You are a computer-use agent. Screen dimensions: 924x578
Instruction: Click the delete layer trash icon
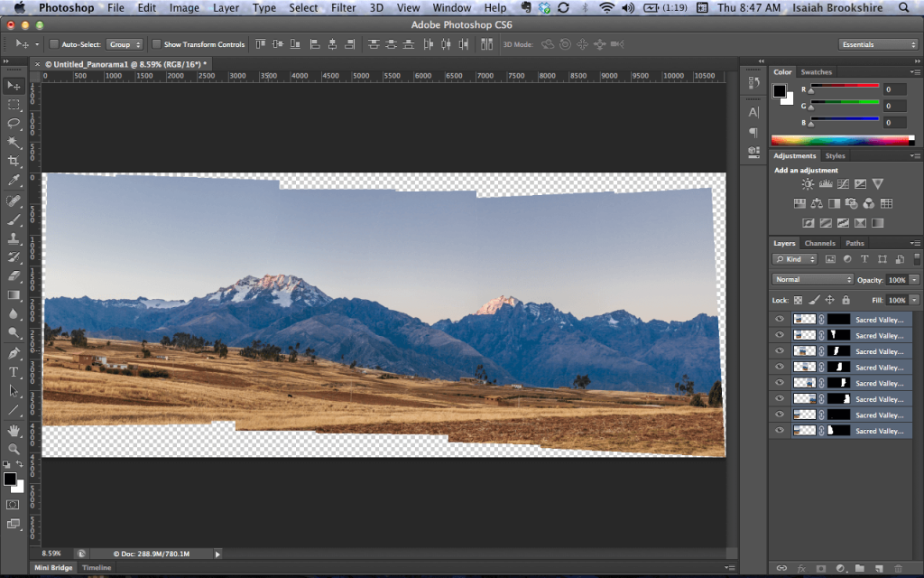(x=898, y=568)
